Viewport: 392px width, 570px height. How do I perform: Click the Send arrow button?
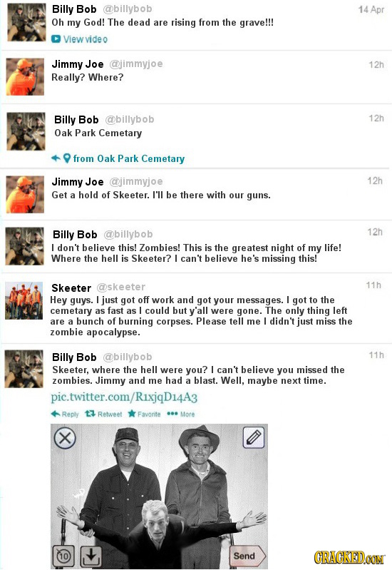pyautogui.click(x=248, y=556)
